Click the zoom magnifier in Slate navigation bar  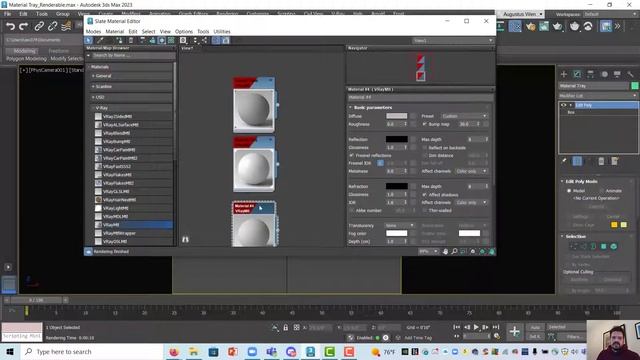point(454,251)
